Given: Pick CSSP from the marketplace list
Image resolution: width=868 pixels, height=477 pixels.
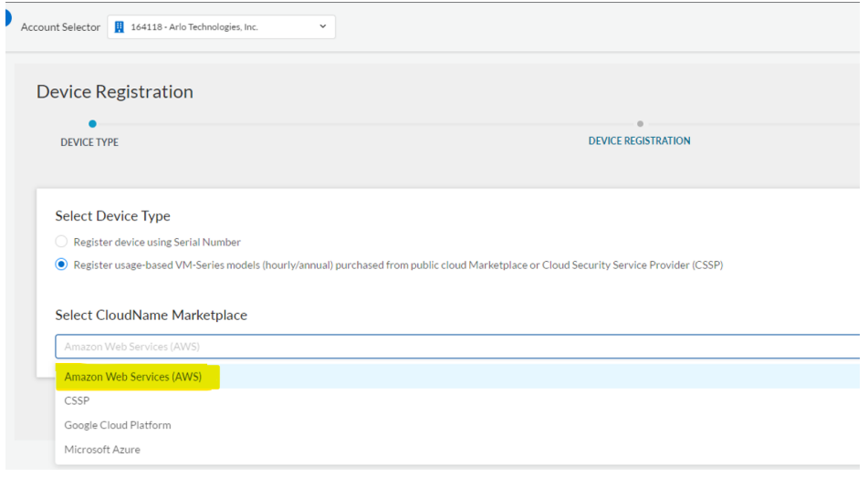Looking at the screenshot, I should 77,400.
